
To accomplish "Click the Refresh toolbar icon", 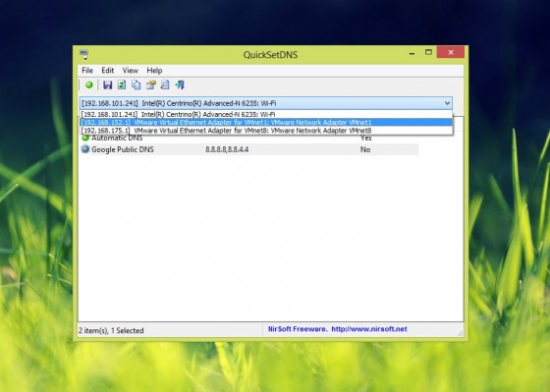I will tap(122, 84).
